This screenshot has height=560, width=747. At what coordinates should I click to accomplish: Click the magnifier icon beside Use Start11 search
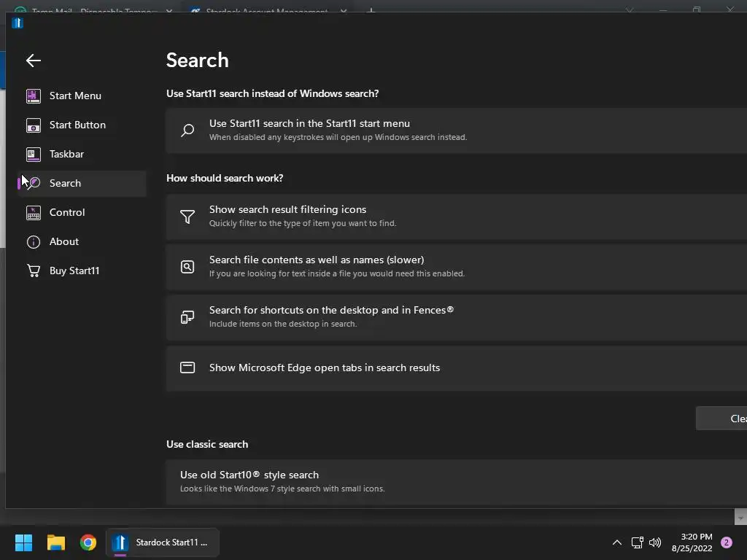[187, 130]
